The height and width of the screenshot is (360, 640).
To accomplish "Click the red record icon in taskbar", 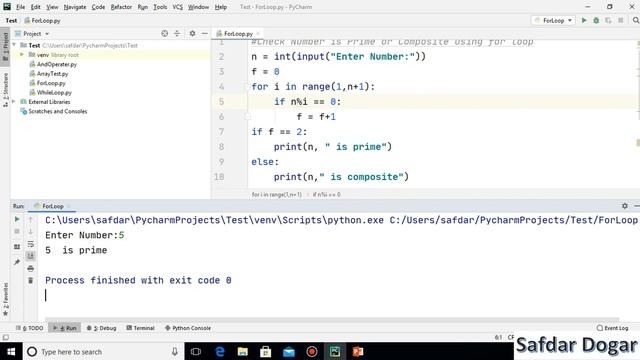I will tap(312, 351).
